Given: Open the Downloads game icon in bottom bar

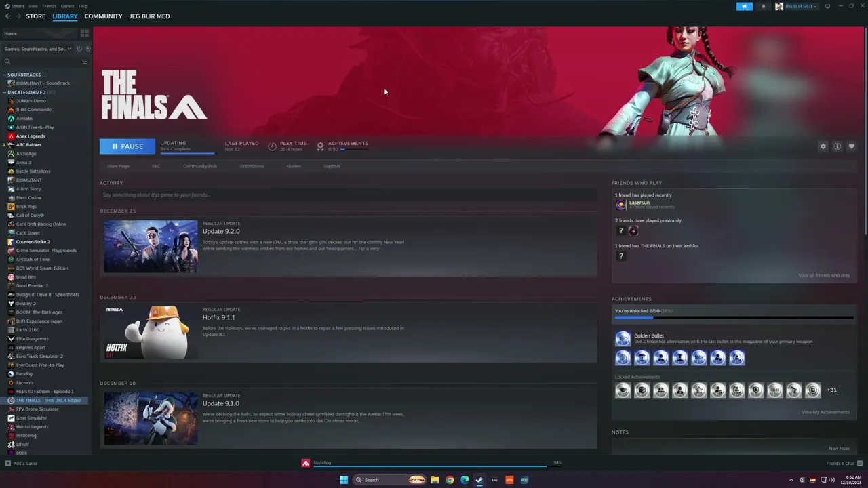Looking at the screenshot, I should point(306,463).
